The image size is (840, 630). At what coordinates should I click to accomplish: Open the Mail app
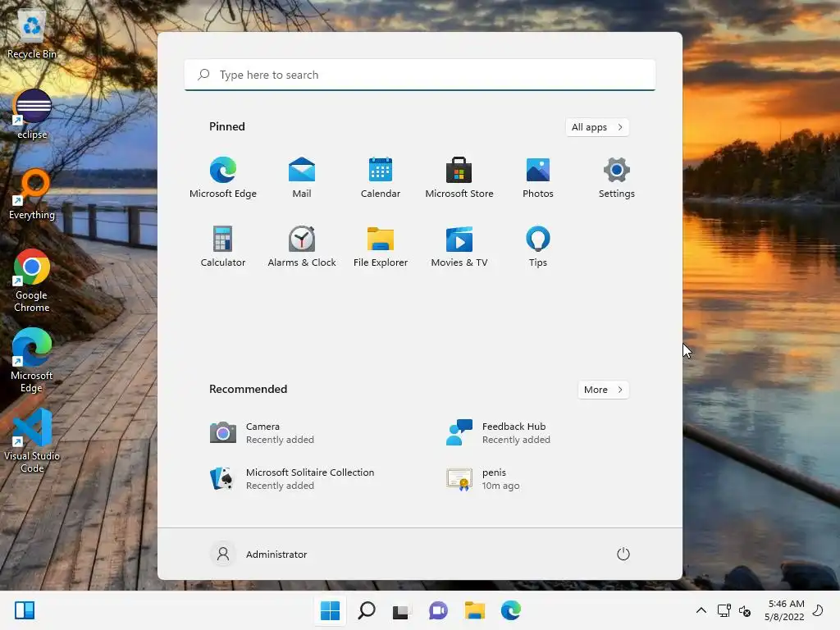[302, 178]
